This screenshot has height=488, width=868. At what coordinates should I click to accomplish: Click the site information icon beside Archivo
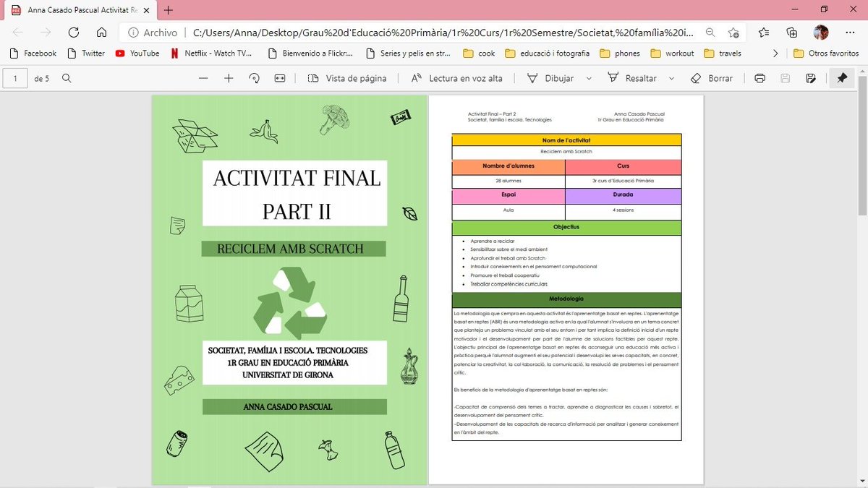tap(133, 33)
